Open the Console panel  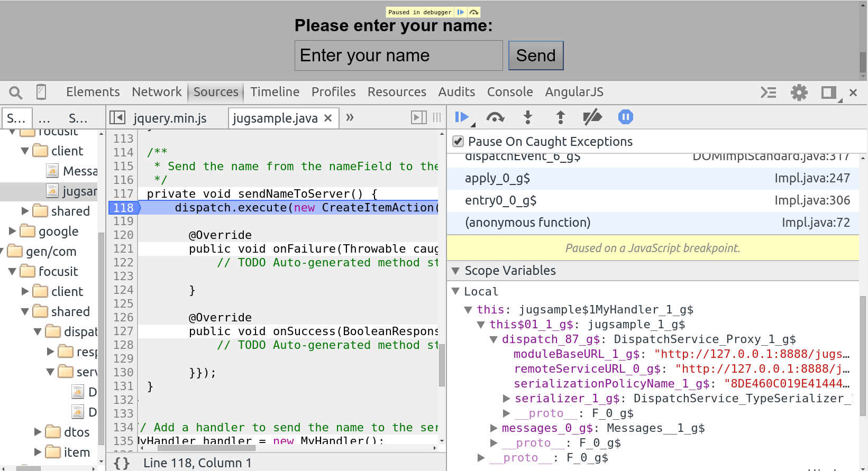(510, 92)
